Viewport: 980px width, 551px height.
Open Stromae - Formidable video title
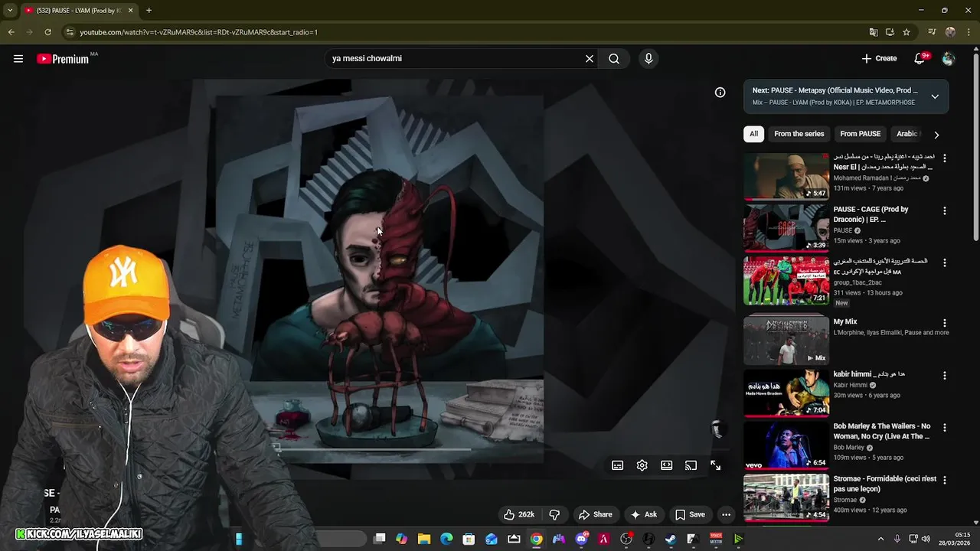[885, 484]
